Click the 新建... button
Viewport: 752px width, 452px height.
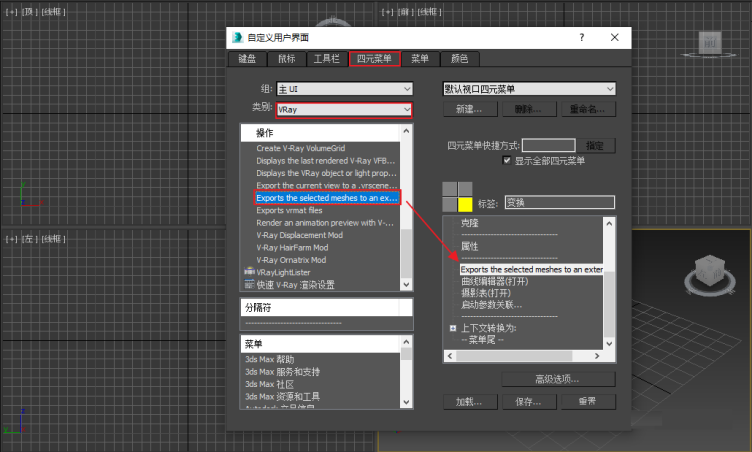click(x=469, y=109)
